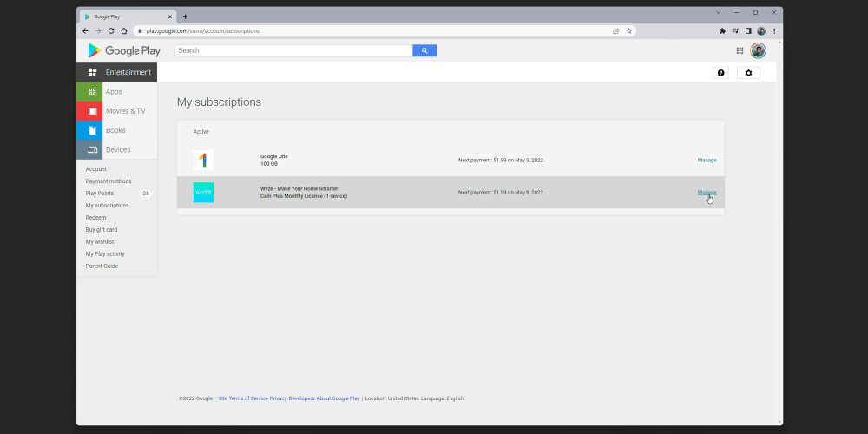The image size is (868, 434).
Task: Click the Google account profile avatar
Action: pyautogui.click(x=758, y=51)
